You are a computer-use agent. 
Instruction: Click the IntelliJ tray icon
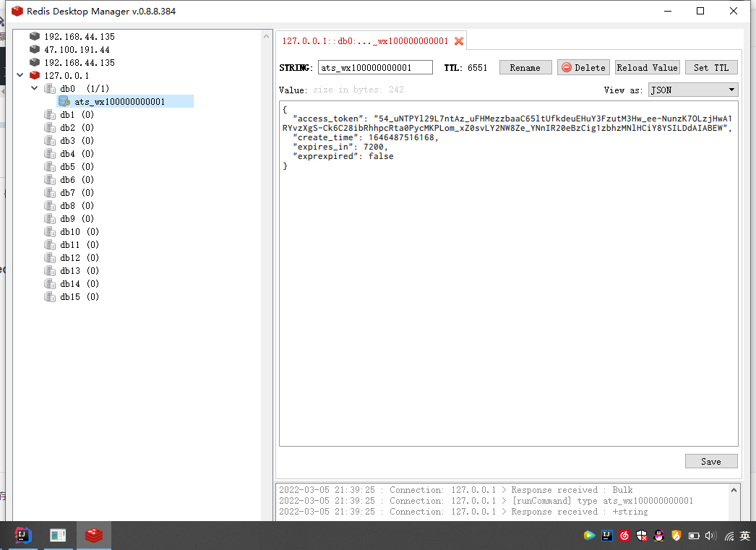pos(606,536)
